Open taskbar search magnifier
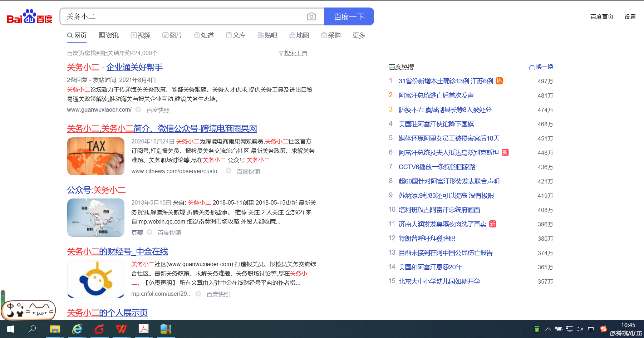Screen dimensions: 644x338 click(x=32, y=329)
